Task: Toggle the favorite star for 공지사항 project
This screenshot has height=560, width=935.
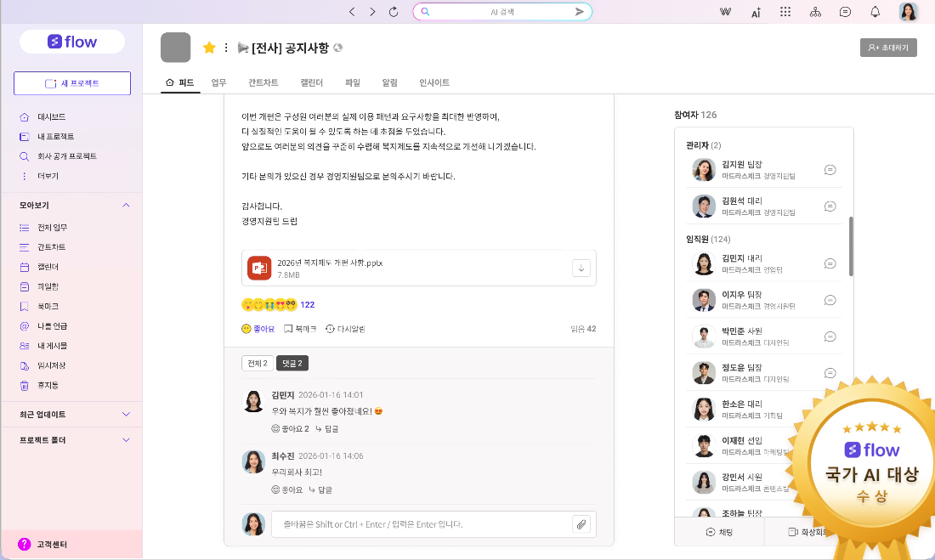Action: click(209, 48)
